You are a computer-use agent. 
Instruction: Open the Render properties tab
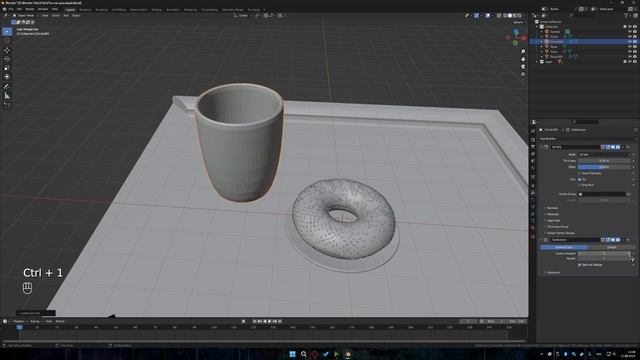[x=533, y=139]
